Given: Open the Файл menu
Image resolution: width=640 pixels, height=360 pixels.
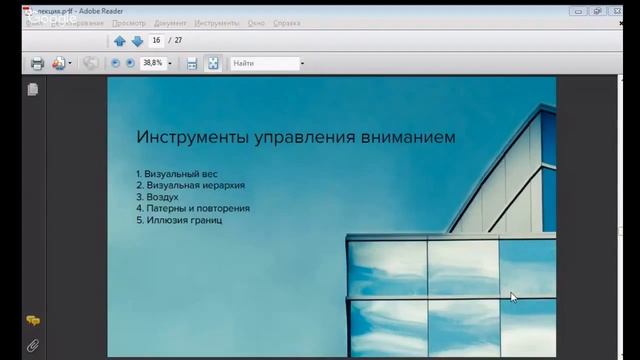Looking at the screenshot, I should pos(34,23).
